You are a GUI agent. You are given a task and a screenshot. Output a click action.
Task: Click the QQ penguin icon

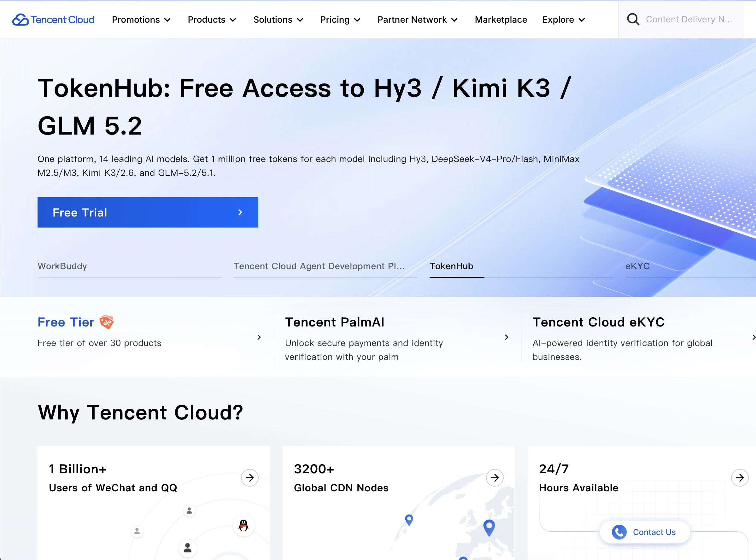click(243, 525)
